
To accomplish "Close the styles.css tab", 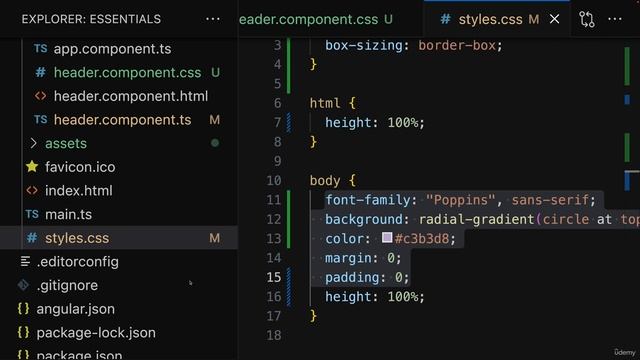I will click(554, 19).
